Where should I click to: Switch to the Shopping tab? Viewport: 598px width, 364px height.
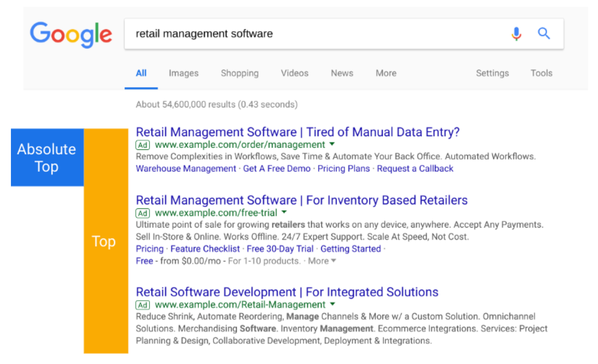pyautogui.click(x=240, y=73)
